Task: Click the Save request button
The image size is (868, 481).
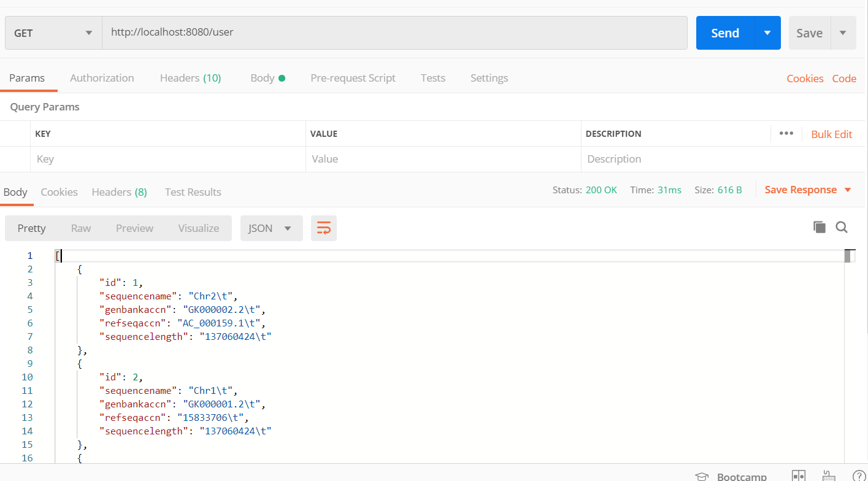Action: pyautogui.click(x=810, y=33)
